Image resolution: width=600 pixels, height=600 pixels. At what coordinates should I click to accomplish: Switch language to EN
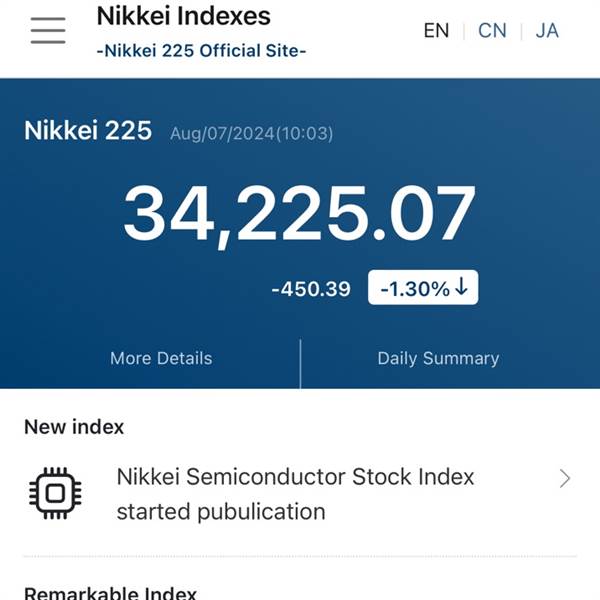click(x=436, y=31)
